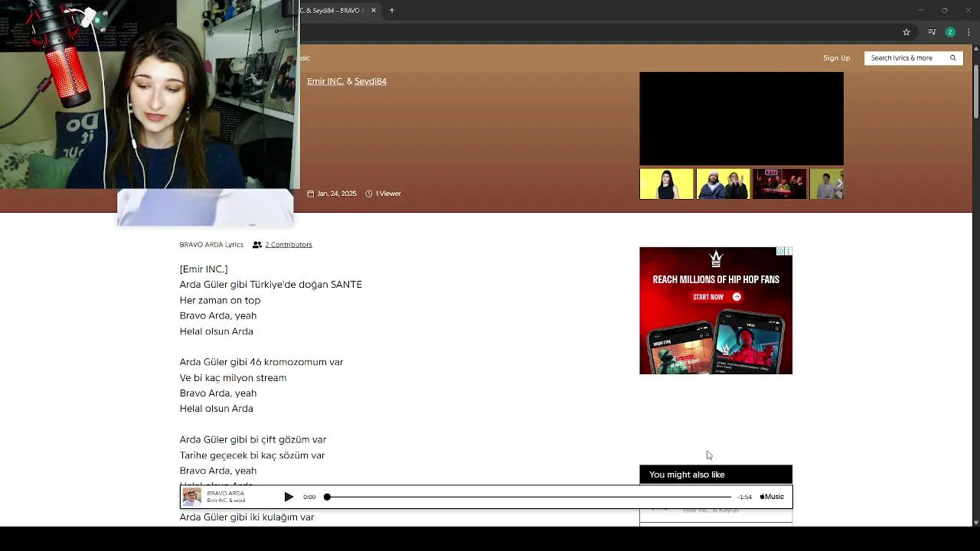Open the ad options icon on the banner
The image size is (980, 551).
tap(788, 251)
